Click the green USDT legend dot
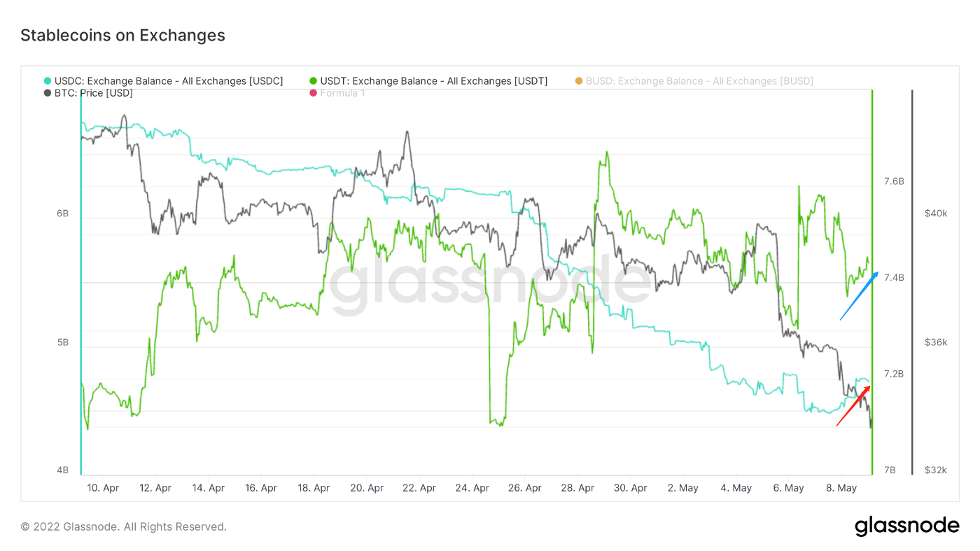 click(x=314, y=81)
